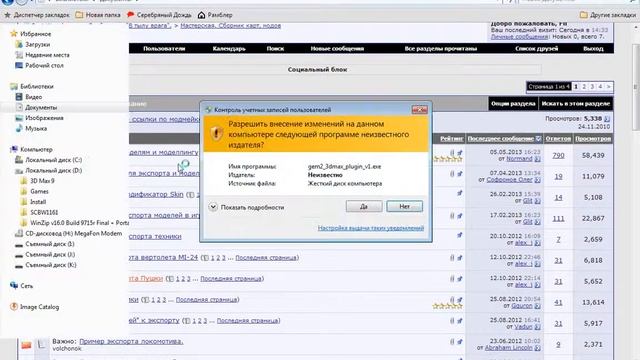The image size is (640, 360).
Task: Click Да button in UAC dialog
Action: pyautogui.click(x=364, y=207)
